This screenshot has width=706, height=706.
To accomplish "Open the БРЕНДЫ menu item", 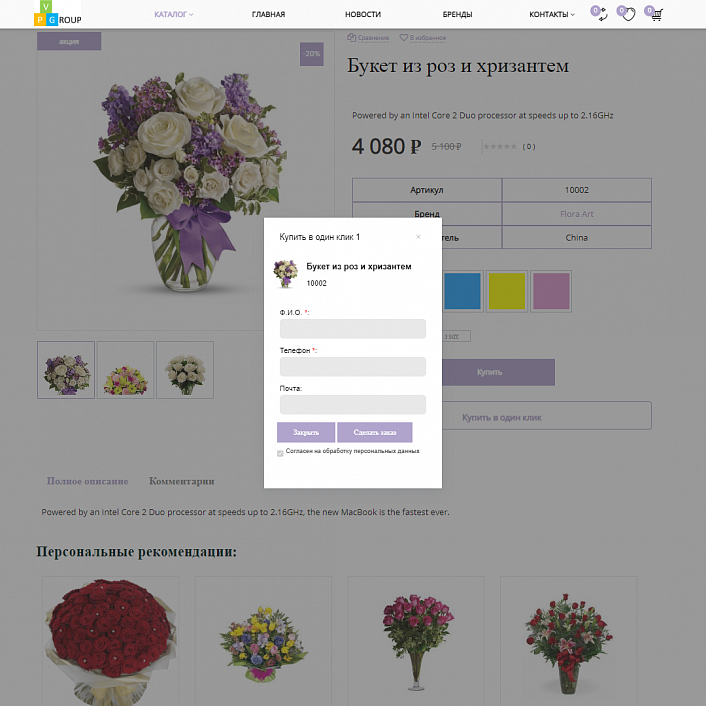I will [457, 14].
